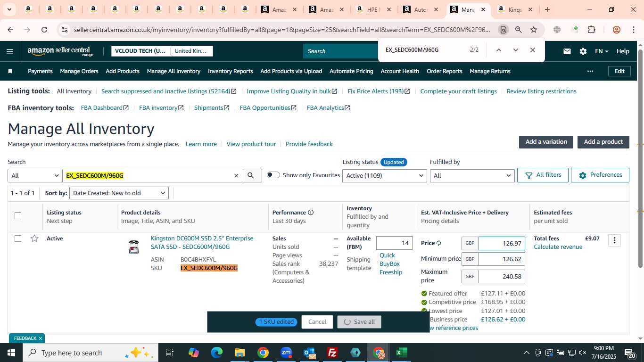Screen dimensions: 644x362
Task: Open the messages envelope icon
Action: click(x=567, y=51)
